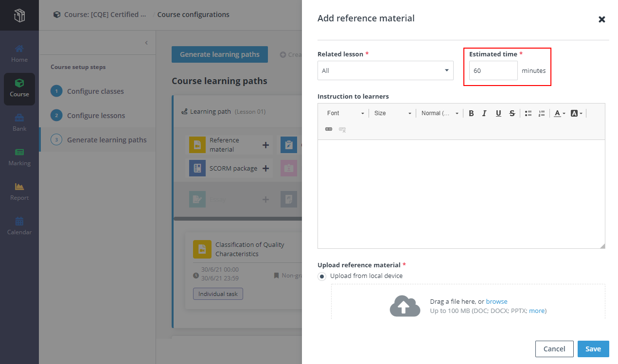Go to Home in sidebar
Viewport: 618px width, 364px height.
point(19,54)
